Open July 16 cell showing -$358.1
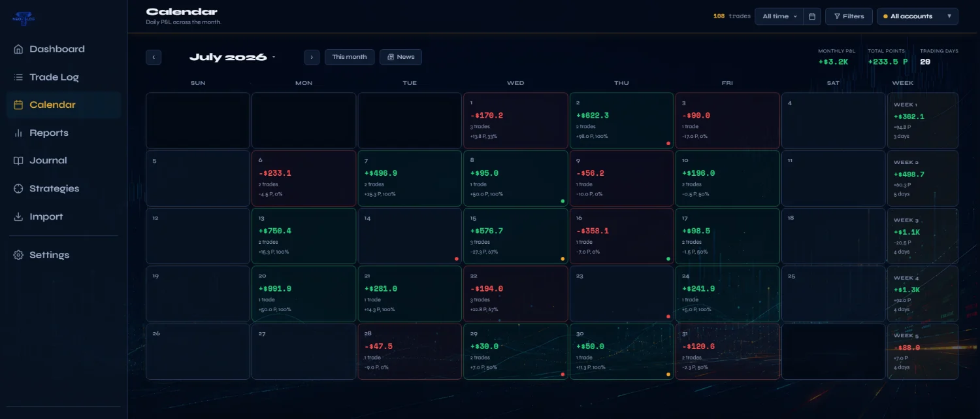Viewport: 980px width, 419px height. 621,236
